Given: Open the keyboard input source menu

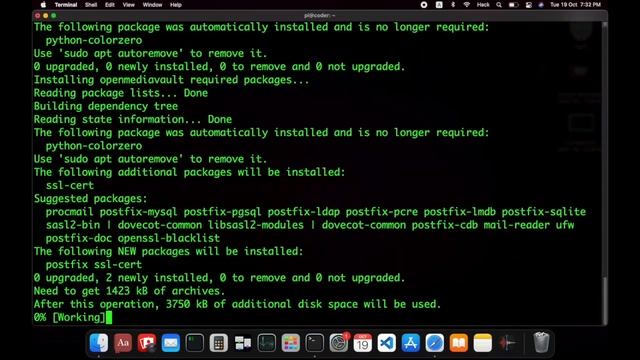Looking at the screenshot, I should (x=439, y=5).
